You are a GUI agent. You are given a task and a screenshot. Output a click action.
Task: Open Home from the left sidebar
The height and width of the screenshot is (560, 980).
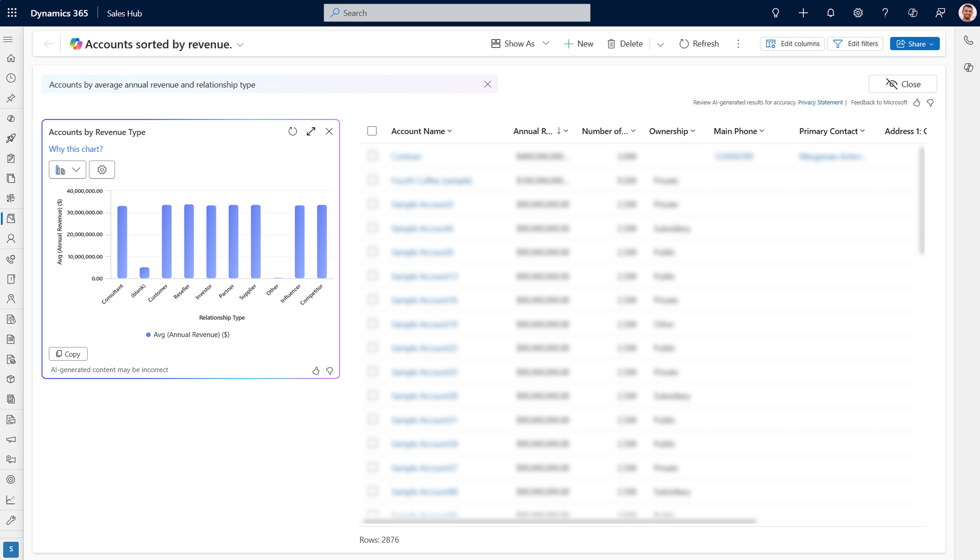tap(11, 58)
